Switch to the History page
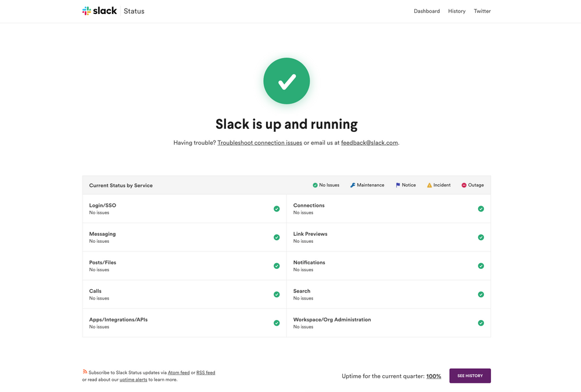Screen dimensions: 581x392 click(457, 11)
